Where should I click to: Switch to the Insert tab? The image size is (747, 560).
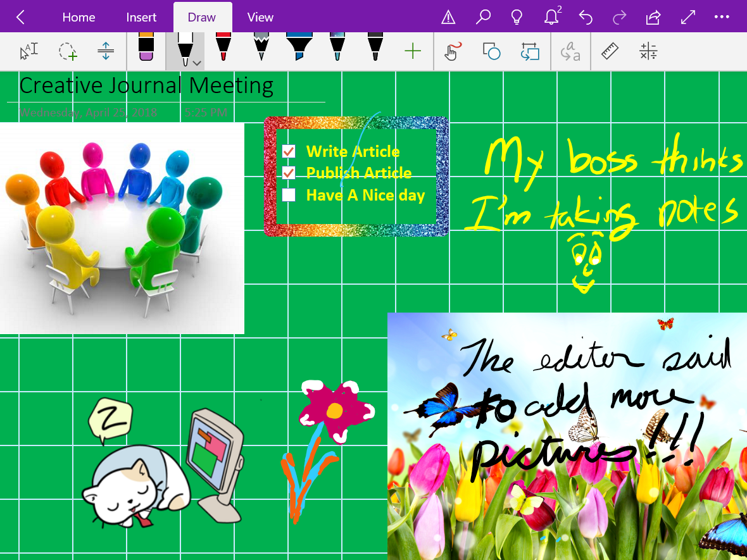[x=141, y=17]
